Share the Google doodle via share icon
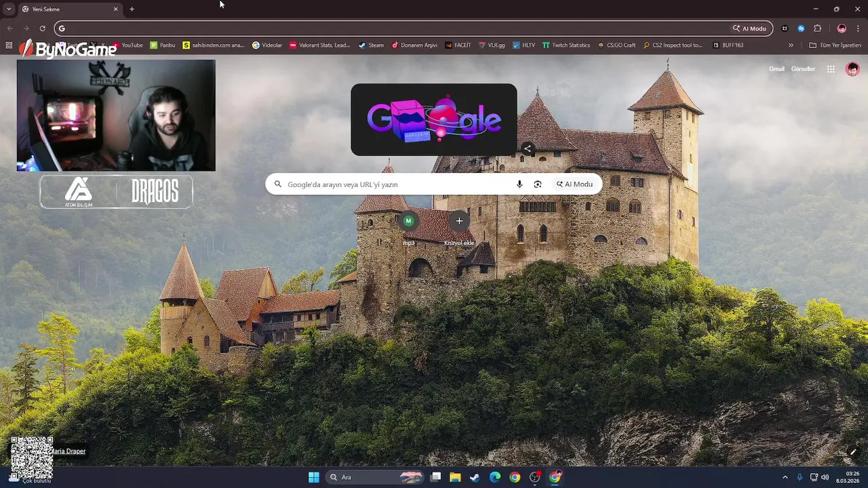This screenshot has width=868, height=488. click(x=527, y=149)
